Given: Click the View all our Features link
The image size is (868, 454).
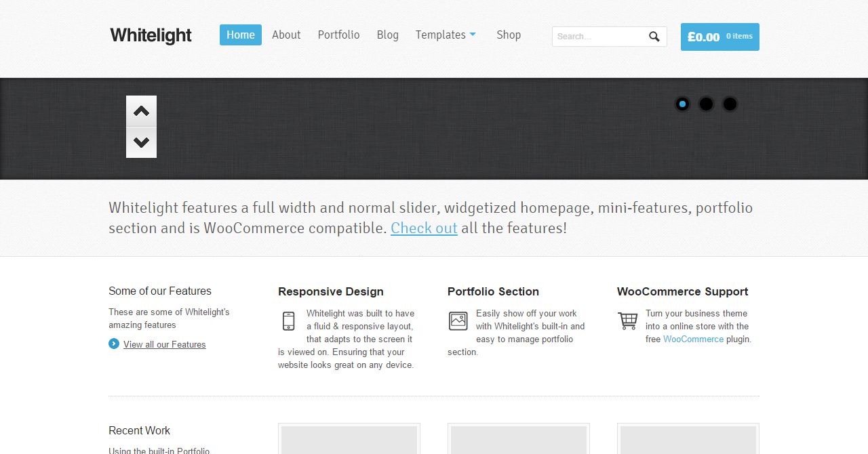Looking at the screenshot, I should [164, 344].
